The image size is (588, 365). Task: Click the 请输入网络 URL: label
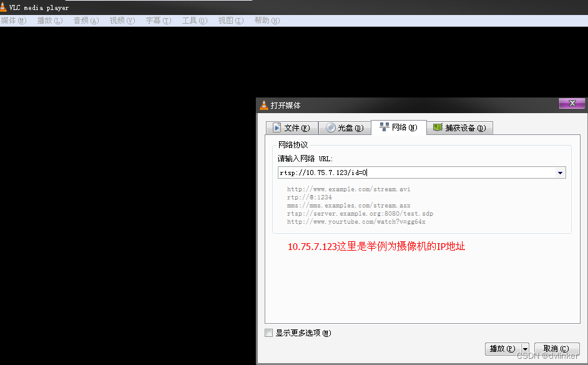(305, 159)
